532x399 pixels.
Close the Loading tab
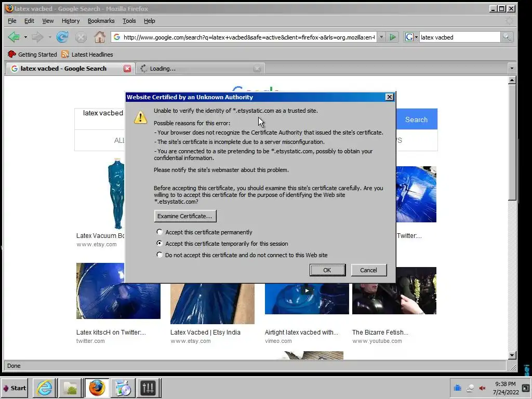click(x=257, y=69)
